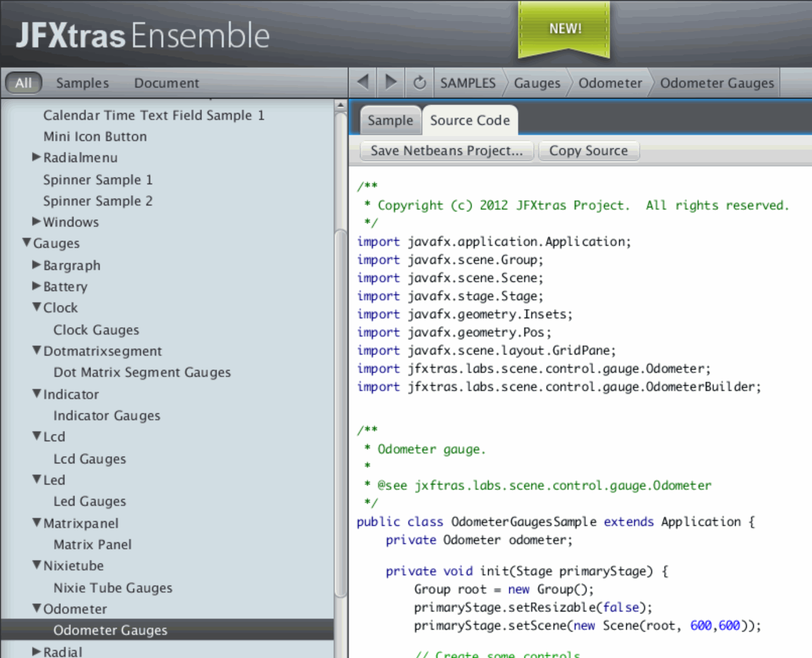Click the green NEW! ribbon banner
The image size is (812, 658).
(565, 29)
